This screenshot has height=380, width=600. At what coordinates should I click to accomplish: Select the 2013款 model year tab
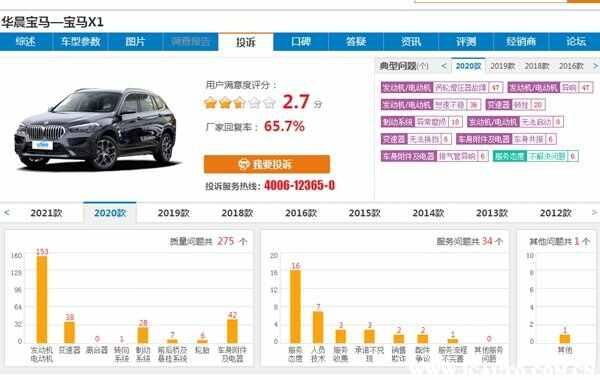coord(492,213)
